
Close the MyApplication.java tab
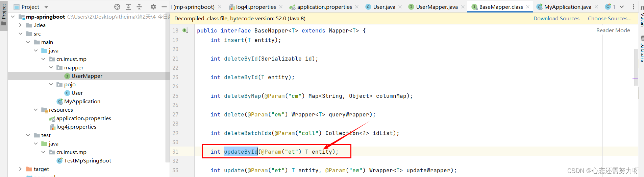pyautogui.click(x=596, y=7)
